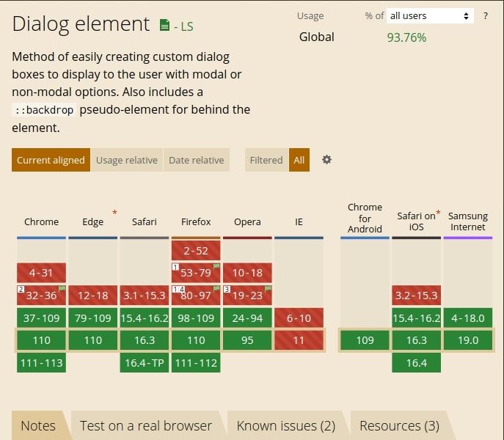
Task: Click the Chrome column header
Action: (42, 221)
